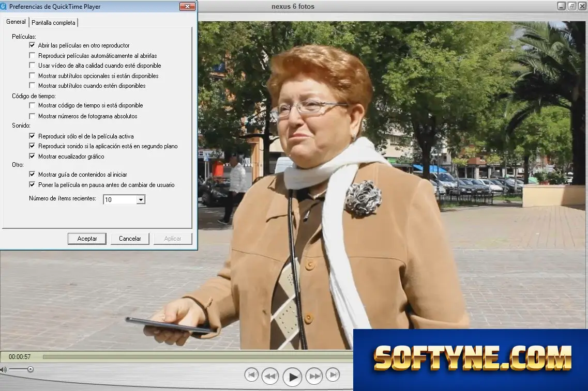Skip to the beginning of the movie
The height and width of the screenshot is (391, 588).
click(x=251, y=374)
